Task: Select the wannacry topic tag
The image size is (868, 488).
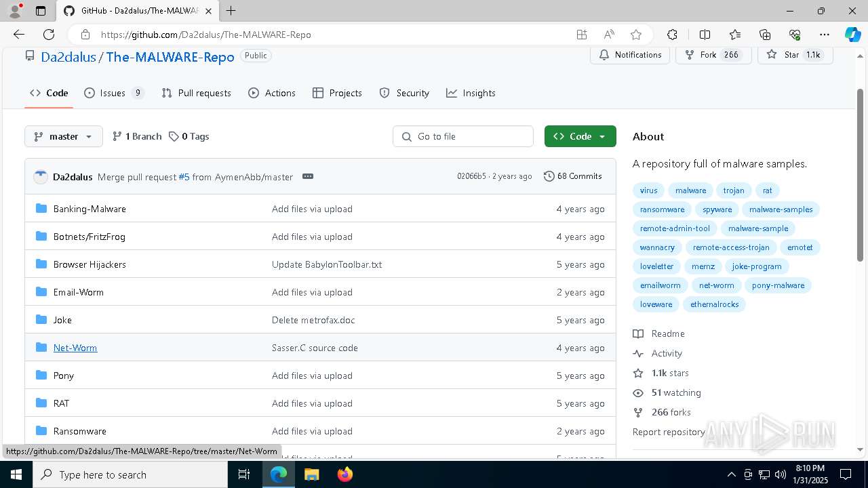Action: tap(657, 247)
